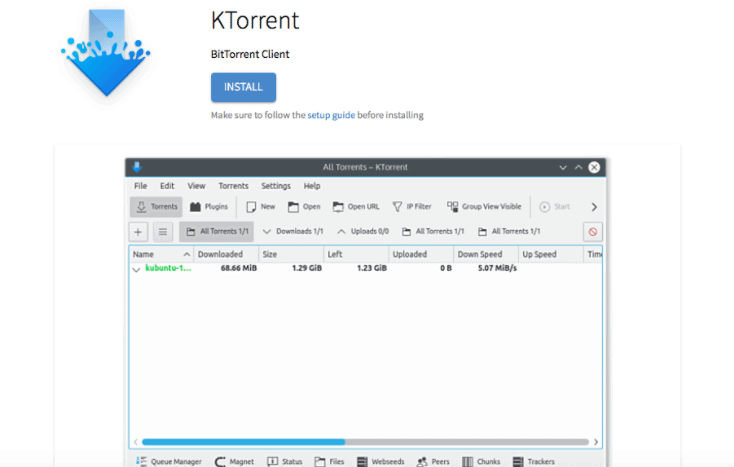Click the Open URL icon
The width and height of the screenshot is (734, 467).
pyautogui.click(x=338, y=207)
